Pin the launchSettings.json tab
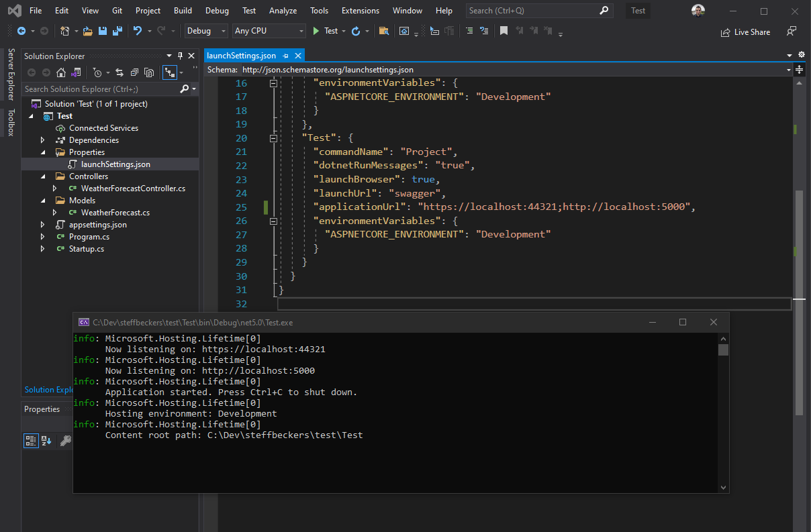Image resolution: width=811 pixels, height=532 pixels. (286, 56)
